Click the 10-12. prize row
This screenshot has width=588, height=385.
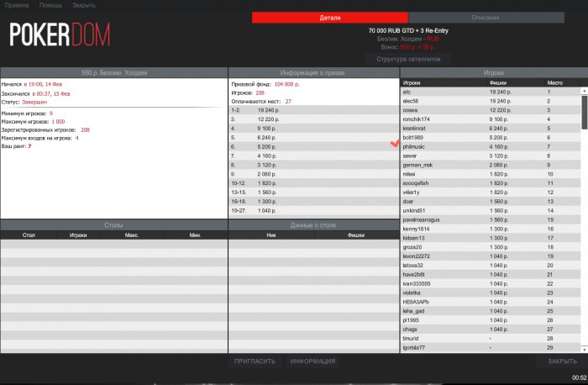pos(314,183)
